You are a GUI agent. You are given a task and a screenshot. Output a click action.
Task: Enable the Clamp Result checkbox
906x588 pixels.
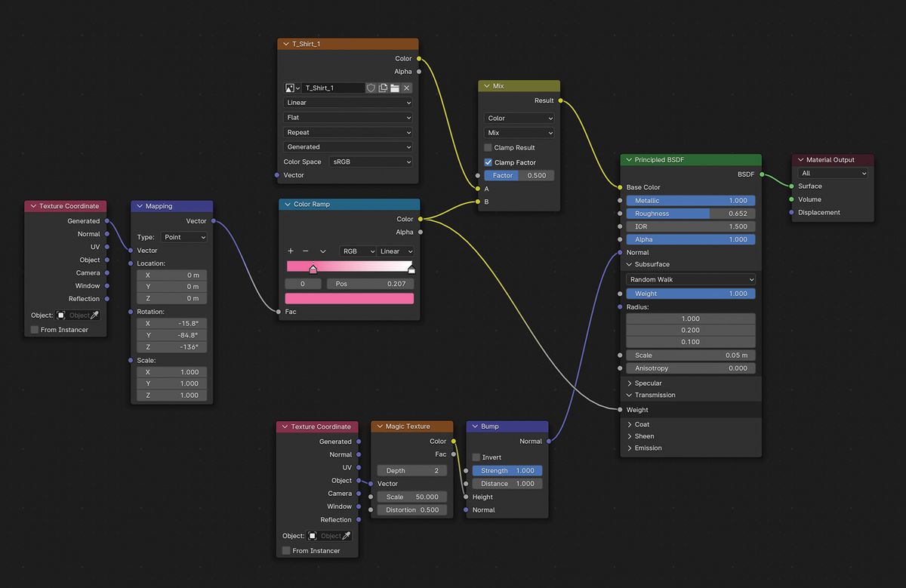(x=488, y=148)
